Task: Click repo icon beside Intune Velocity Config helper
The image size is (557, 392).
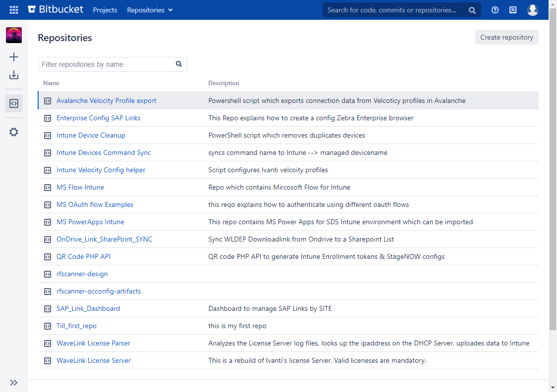Action: click(48, 170)
